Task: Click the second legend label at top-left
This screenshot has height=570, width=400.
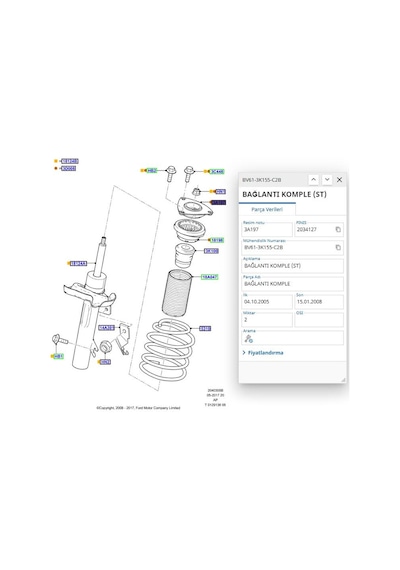Action: pos(68,168)
